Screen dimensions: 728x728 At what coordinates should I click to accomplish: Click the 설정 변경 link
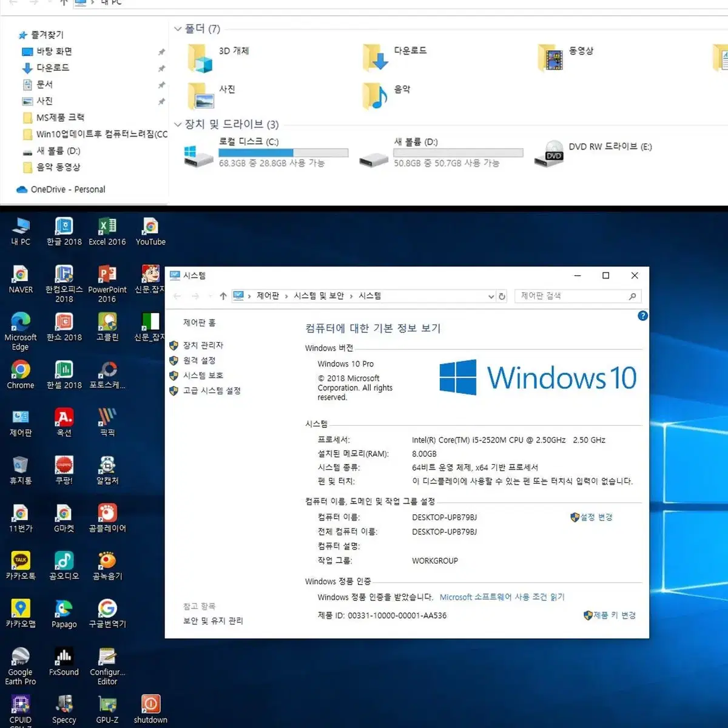tap(596, 517)
